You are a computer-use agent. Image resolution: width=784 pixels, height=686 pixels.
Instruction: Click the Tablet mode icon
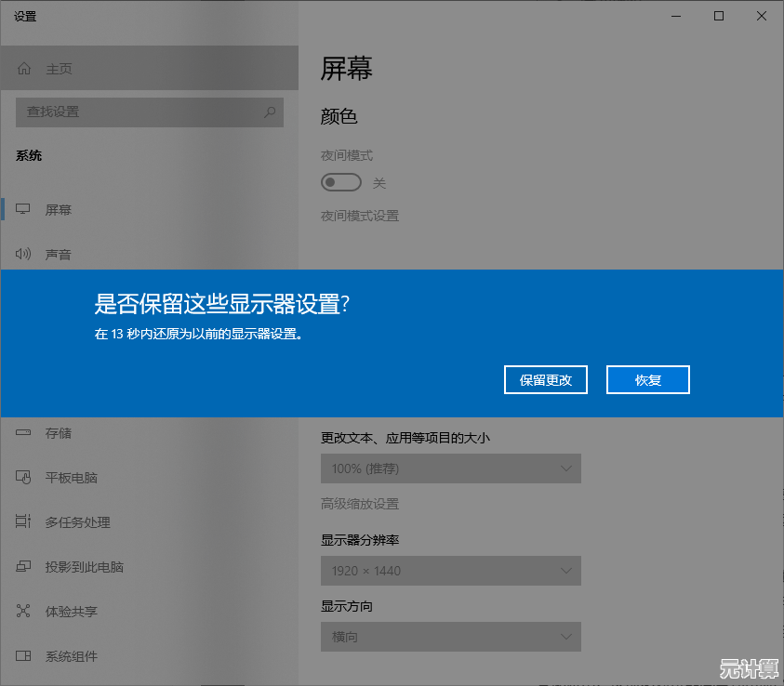point(24,478)
